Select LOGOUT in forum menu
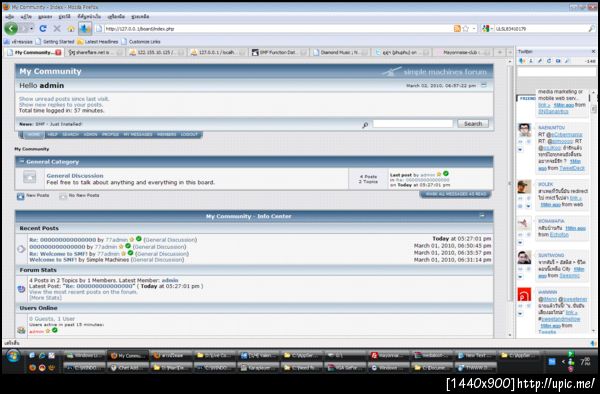600x394 pixels. (x=189, y=135)
